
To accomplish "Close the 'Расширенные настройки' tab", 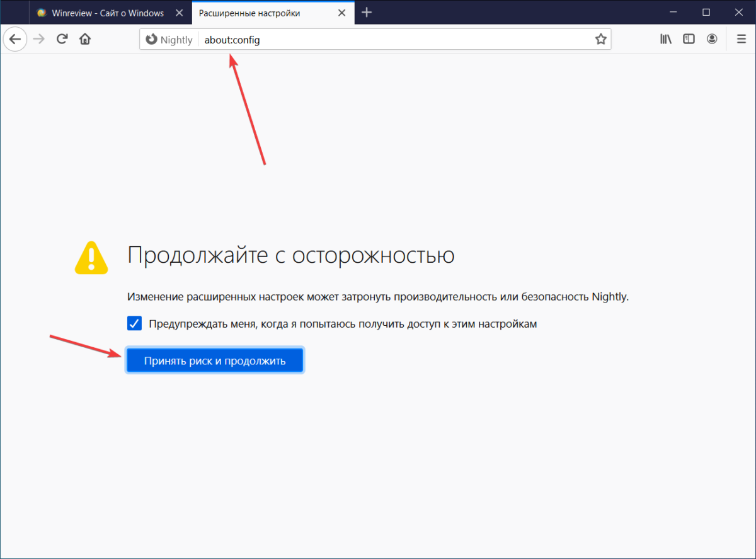I will point(341,12).
